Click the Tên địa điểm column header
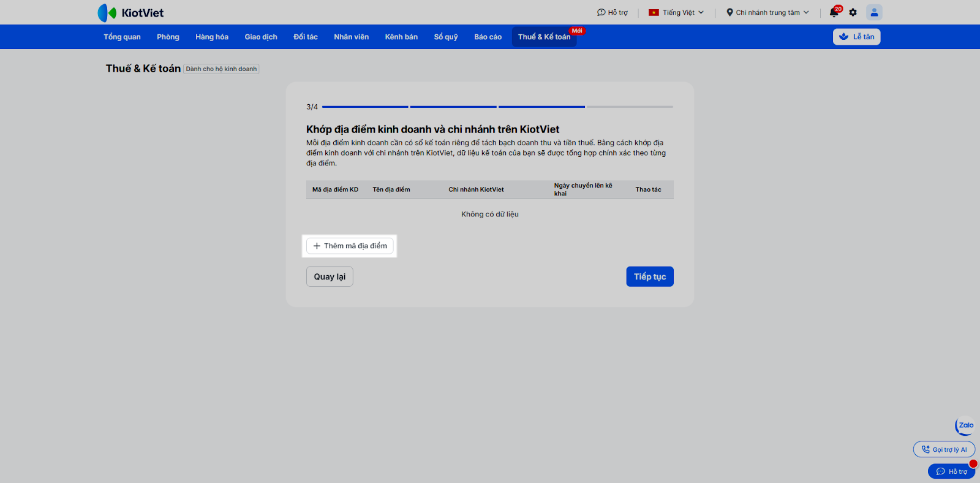Viewport: 980px width, 483px height. 391,189
